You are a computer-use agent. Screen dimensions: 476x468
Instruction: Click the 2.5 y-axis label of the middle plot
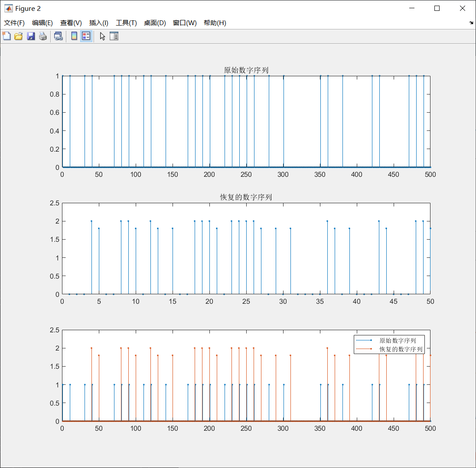coord(55,203)
